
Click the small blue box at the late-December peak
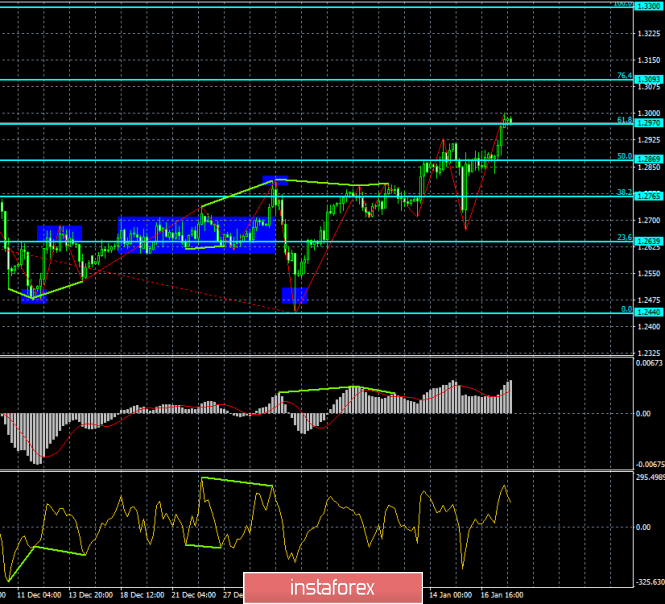click(275, 180)
